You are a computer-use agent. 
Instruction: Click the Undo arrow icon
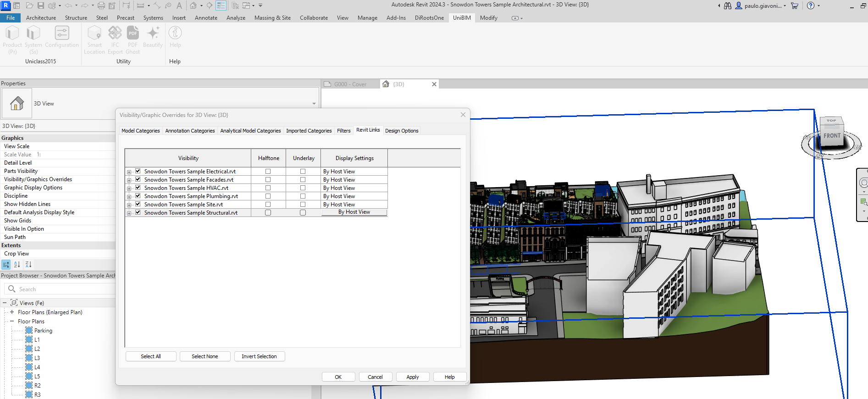coord(68,6)
